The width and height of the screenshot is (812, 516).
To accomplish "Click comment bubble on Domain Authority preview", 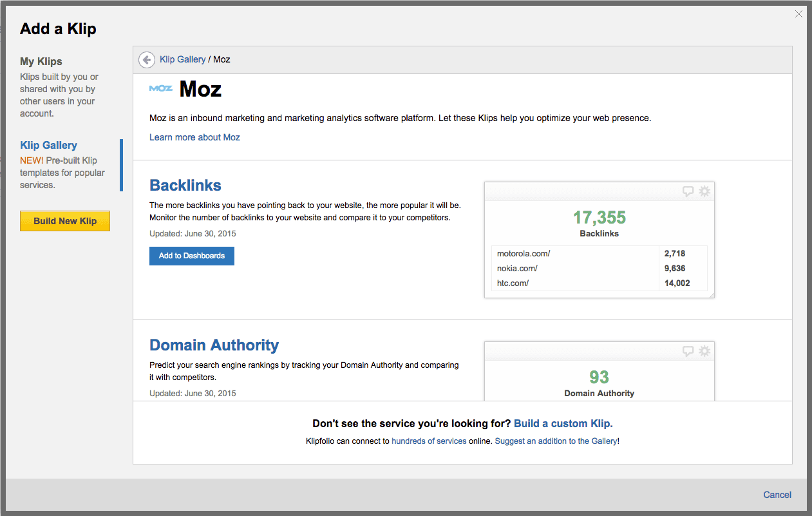I will [x=688, y=351].
